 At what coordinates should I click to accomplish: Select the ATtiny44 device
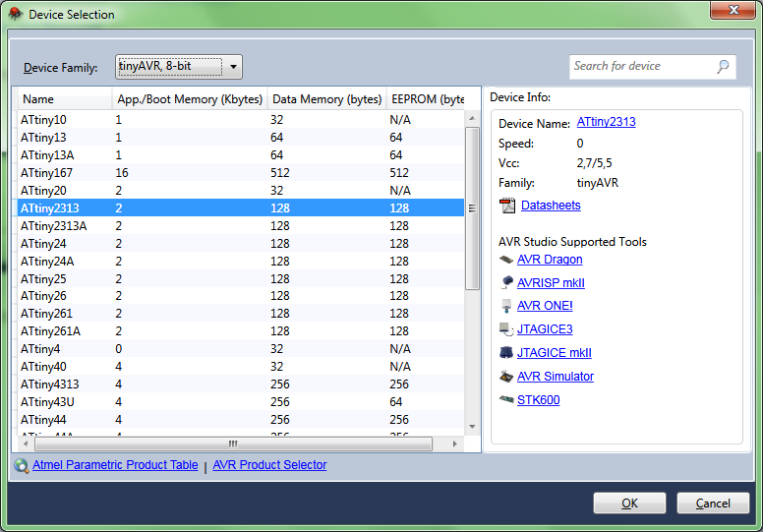pos(241,420)
